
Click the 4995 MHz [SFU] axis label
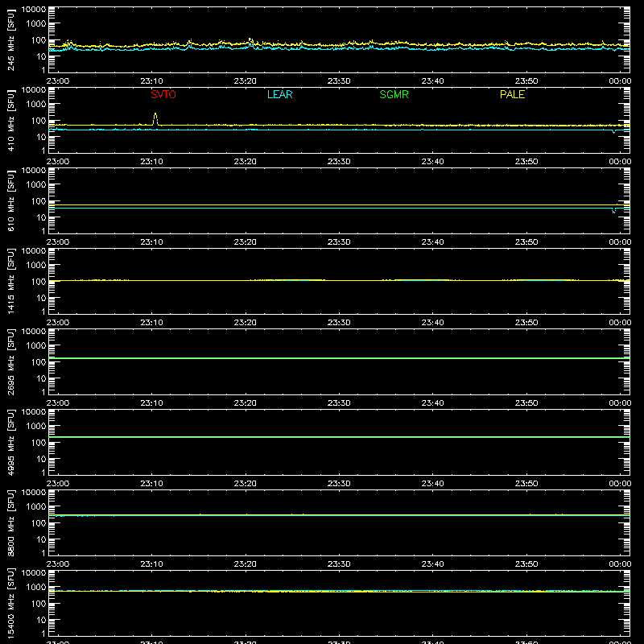[10, 442]
